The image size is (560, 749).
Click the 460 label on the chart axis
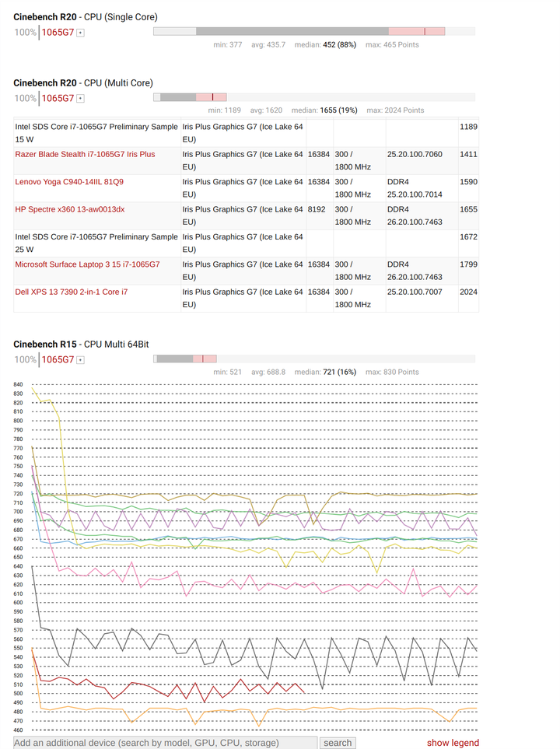point(18,730)
